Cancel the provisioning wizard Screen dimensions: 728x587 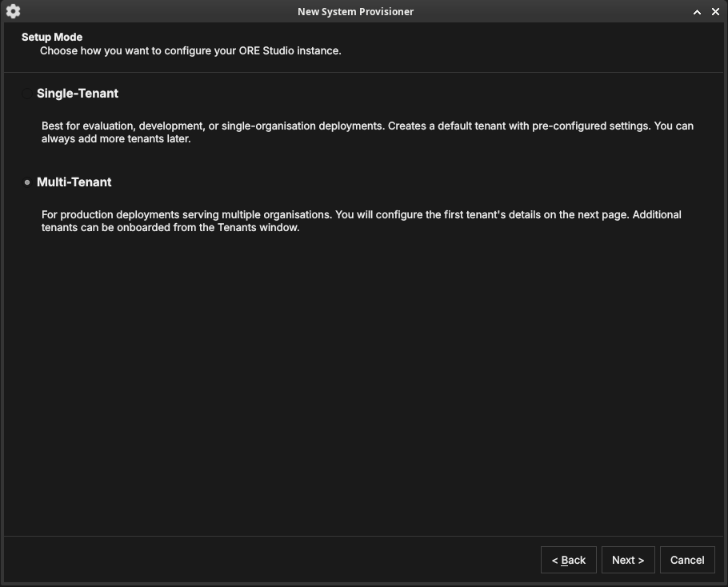687,560
